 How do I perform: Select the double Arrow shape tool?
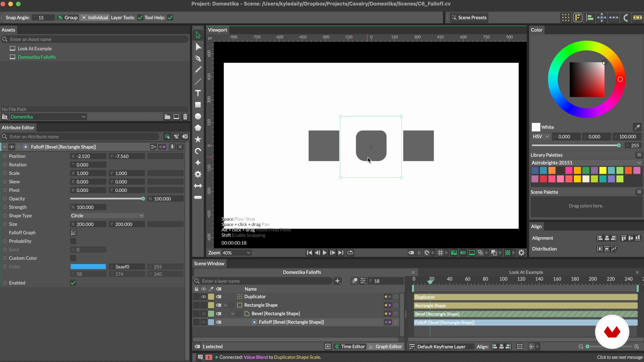[x=198, y=186]
